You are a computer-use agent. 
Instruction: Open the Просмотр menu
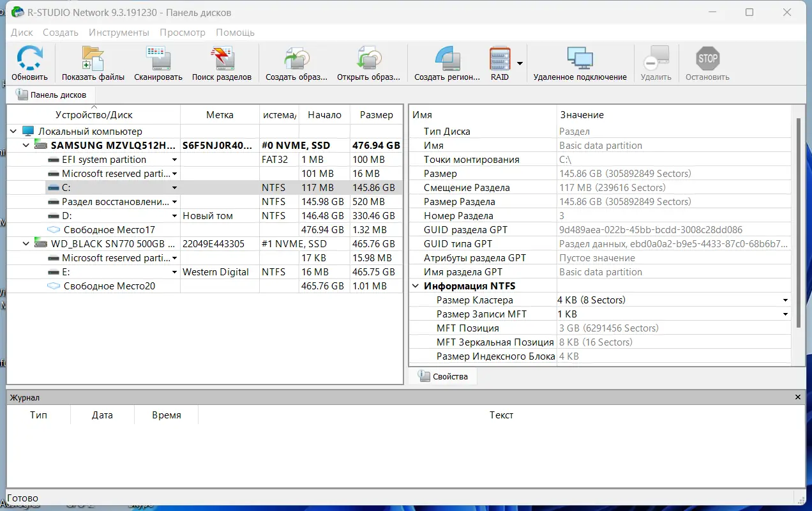click(182, 32)
